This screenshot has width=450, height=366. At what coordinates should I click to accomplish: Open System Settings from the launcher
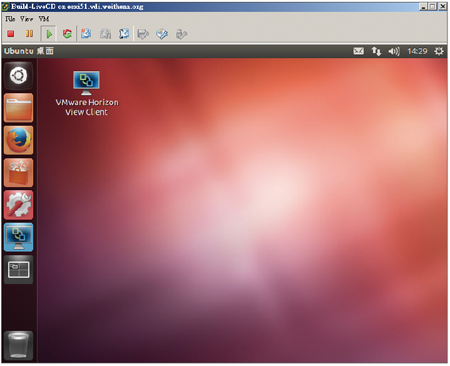(18, 205)
